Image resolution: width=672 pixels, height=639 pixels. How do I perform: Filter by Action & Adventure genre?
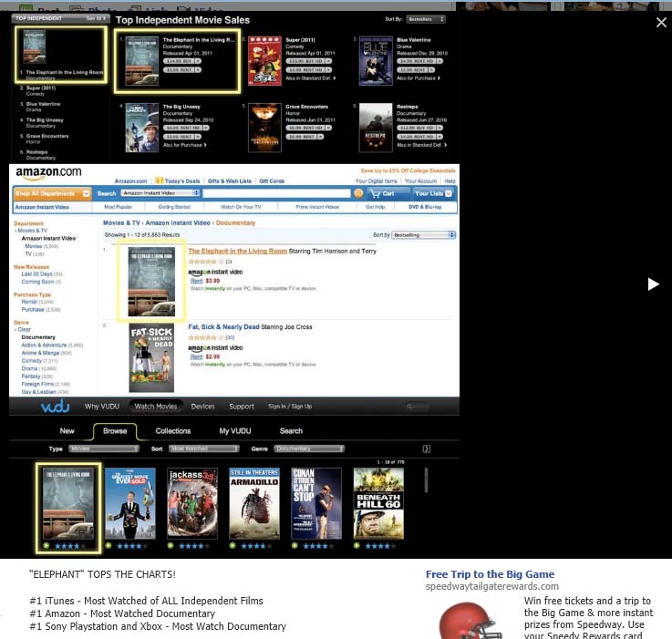(x=44, y=345)
